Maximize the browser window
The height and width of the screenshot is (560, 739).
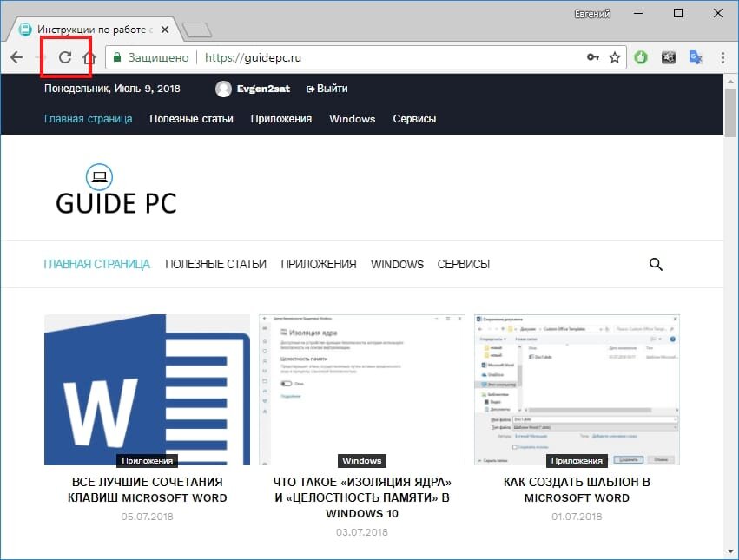(678, 13)
